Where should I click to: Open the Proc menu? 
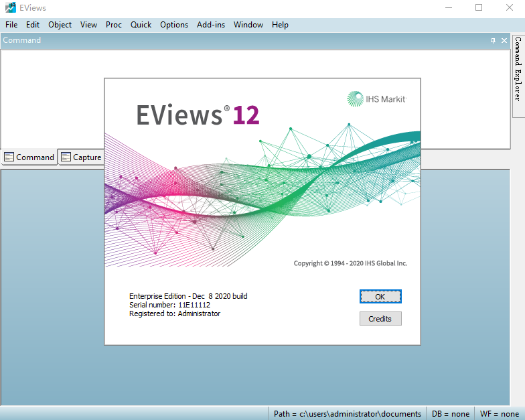114,25
